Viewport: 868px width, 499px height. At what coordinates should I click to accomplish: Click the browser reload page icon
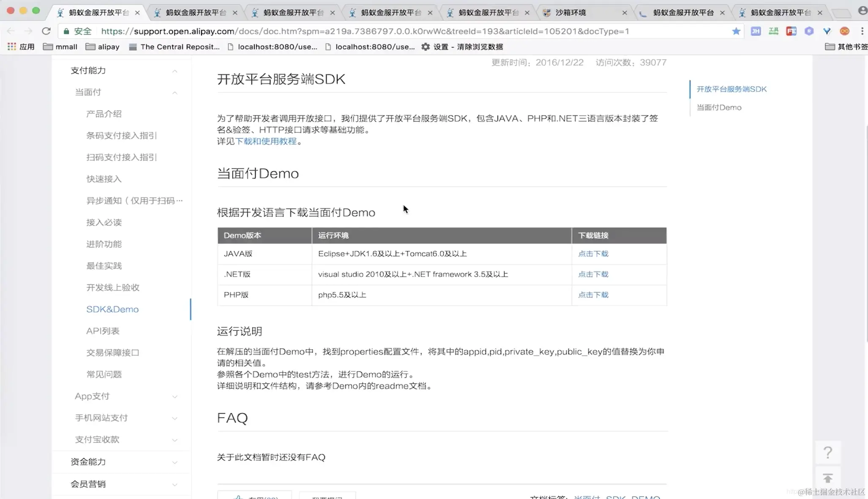tap(46, 31)
